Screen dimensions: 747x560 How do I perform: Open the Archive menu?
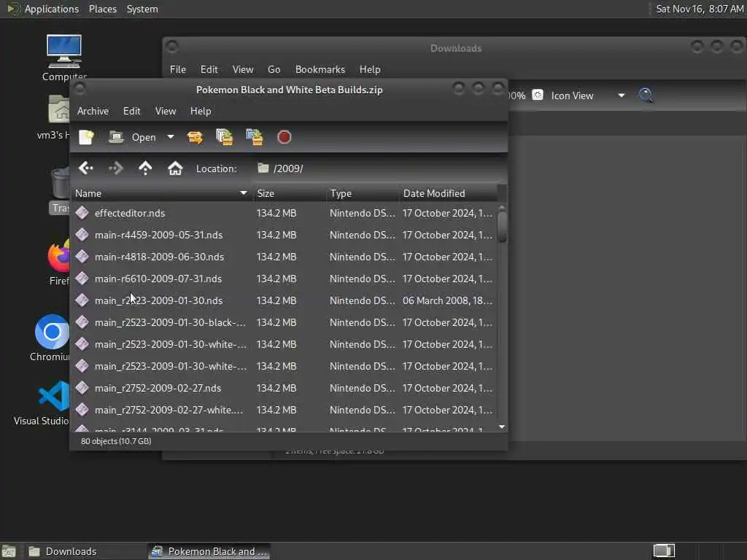pyautogui.click(x=93, y=111)
